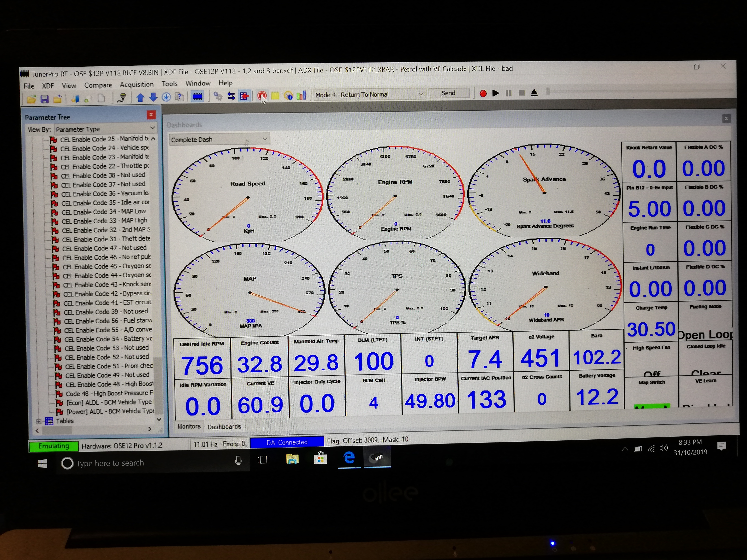Select [Power] ALDL - BCM Vehicle Type

(110, 411)
